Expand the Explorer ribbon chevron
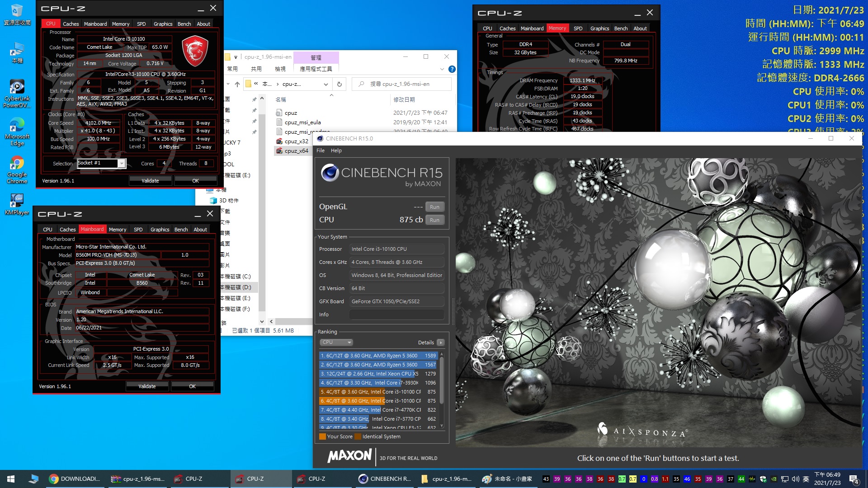The image size is (868, 488). tap(442, 69)
